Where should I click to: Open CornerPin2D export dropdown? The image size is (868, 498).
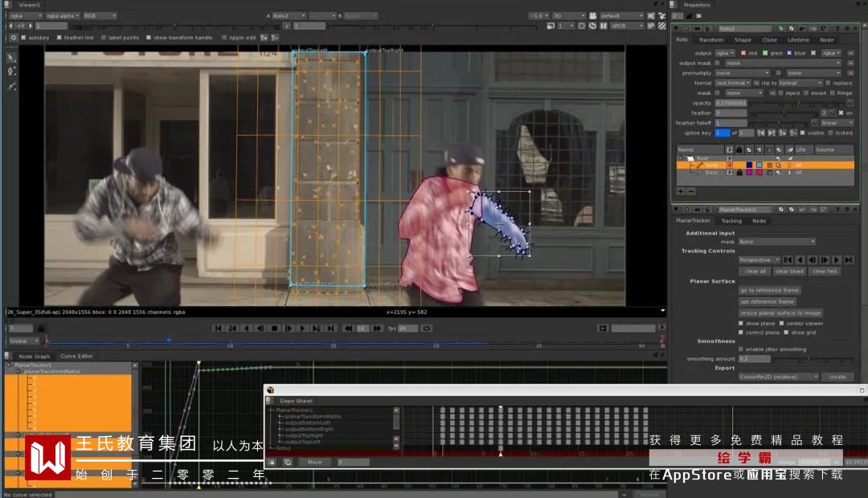tap(778, 377)
